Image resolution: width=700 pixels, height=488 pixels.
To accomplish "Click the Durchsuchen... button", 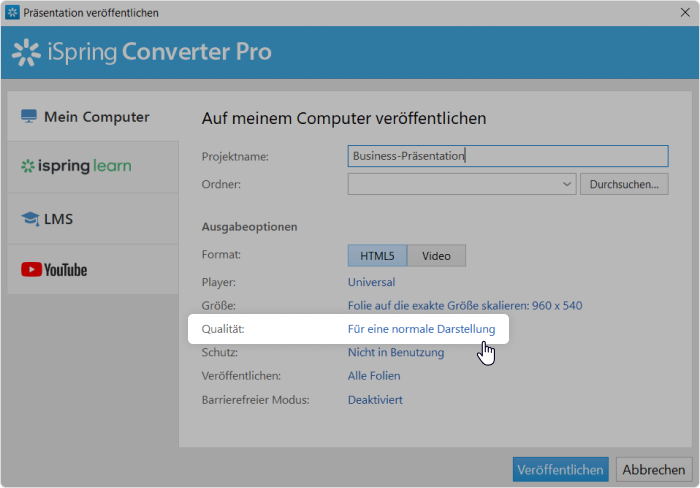I will coord(624,184).
